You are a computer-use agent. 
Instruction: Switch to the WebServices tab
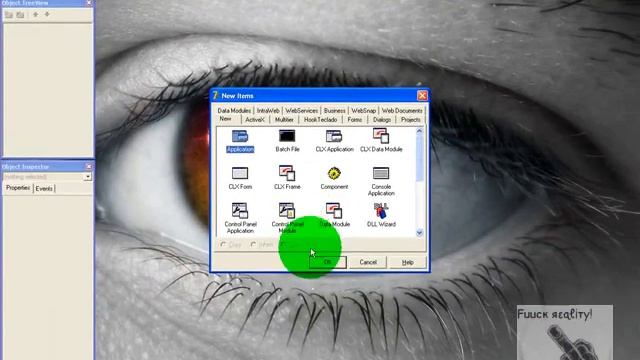pyautogui.click(x=301, y=111)
